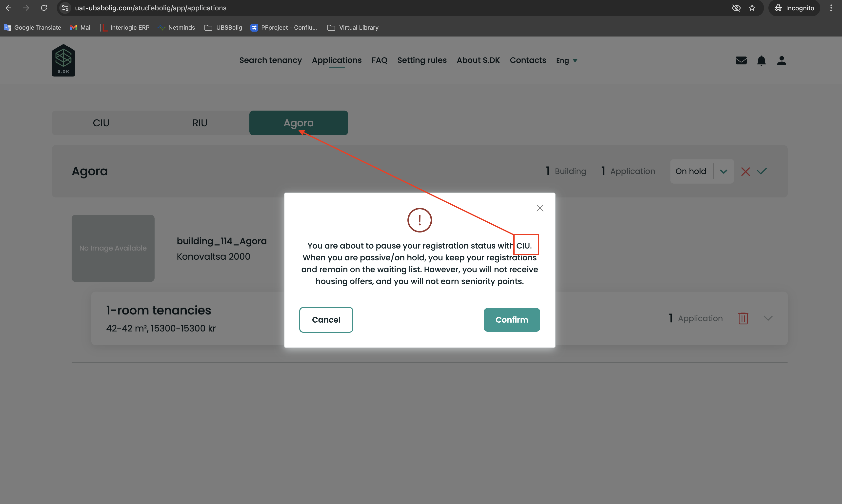Close the dialog with the X icon
The width and height of the screenshot is (842, 504).
[x=540, y=208]
